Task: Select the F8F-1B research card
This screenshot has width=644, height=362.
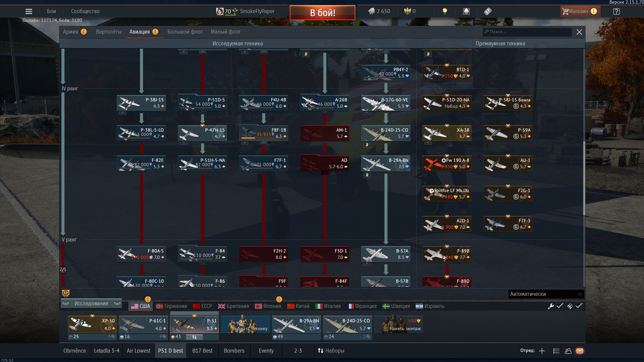Action: [264, 133]
